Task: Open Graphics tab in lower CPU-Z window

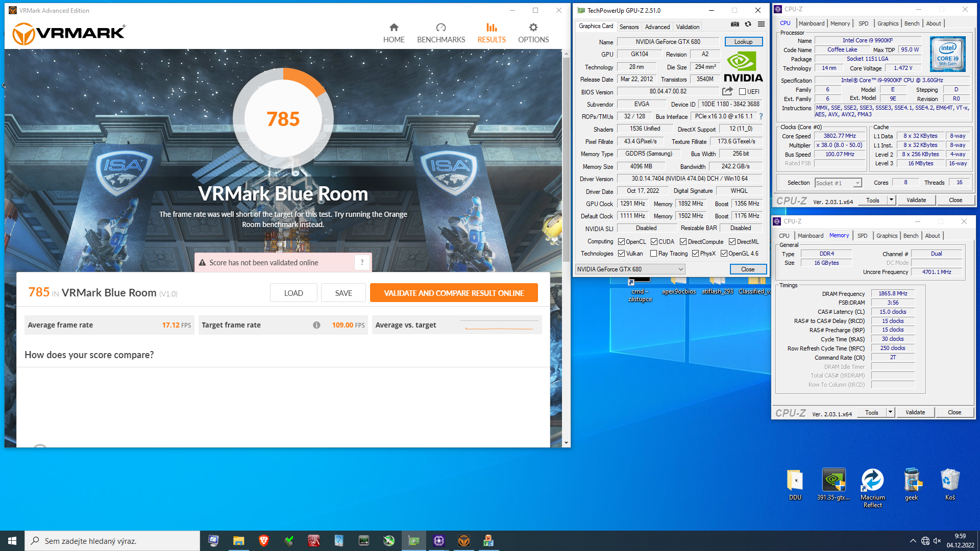Action: point(887,236)
